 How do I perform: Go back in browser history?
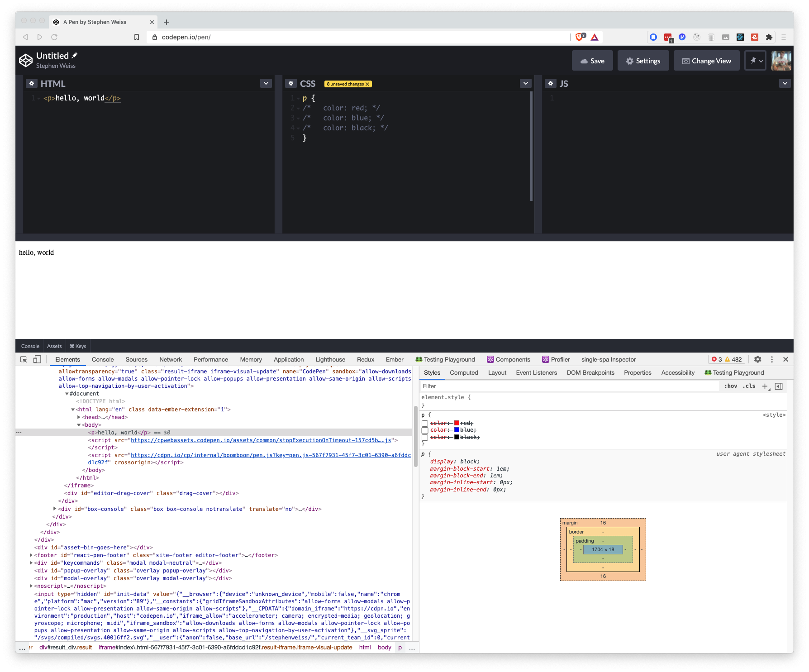point(25,37)
